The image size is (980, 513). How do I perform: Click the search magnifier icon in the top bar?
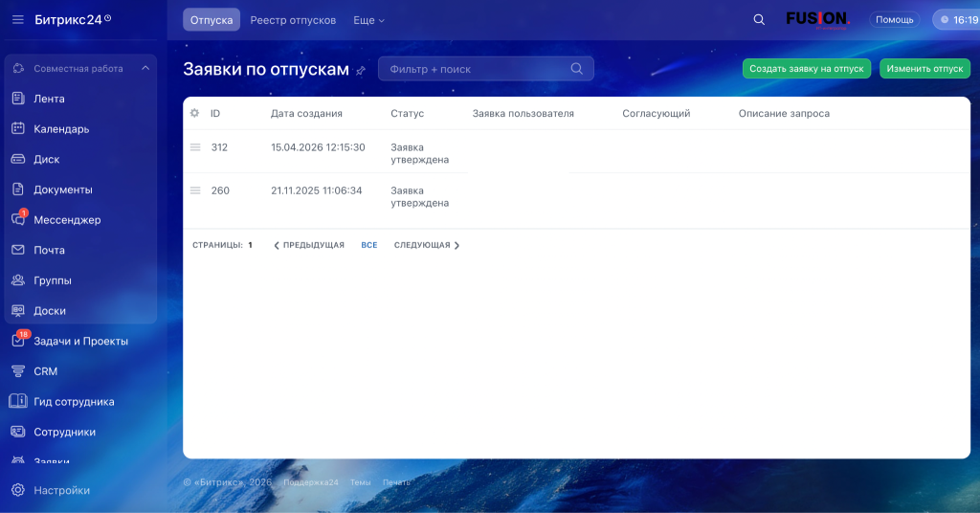pos(759,19)
